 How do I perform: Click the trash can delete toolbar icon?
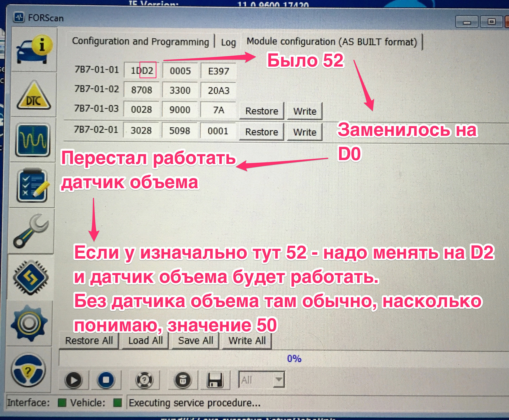coord(182,380)
